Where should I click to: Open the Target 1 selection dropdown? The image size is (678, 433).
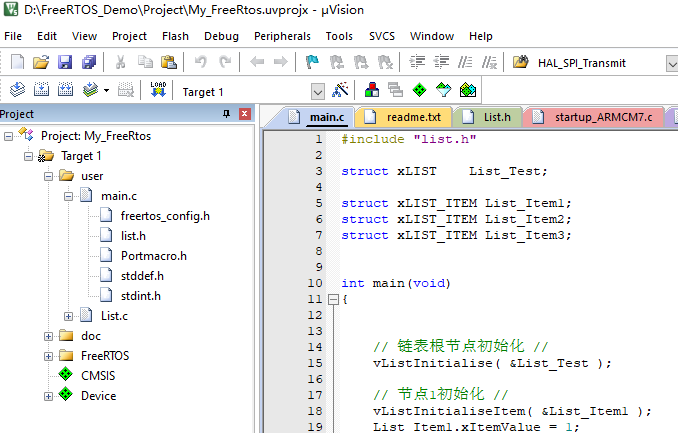[x=317, y=91]
